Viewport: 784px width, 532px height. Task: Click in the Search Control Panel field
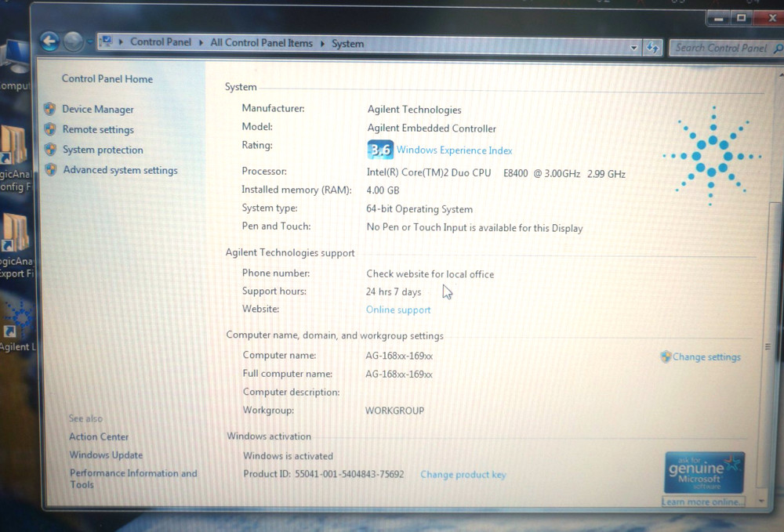pos(721,48)
